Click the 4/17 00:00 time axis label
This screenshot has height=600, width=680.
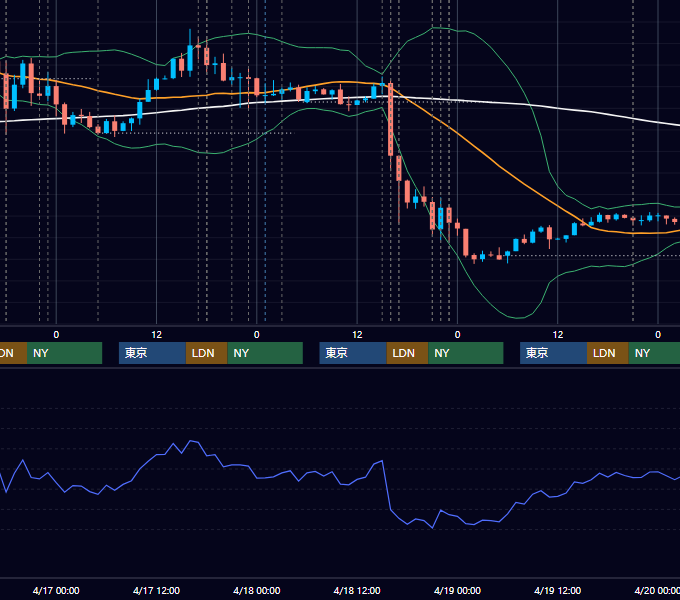click(56, 590)
